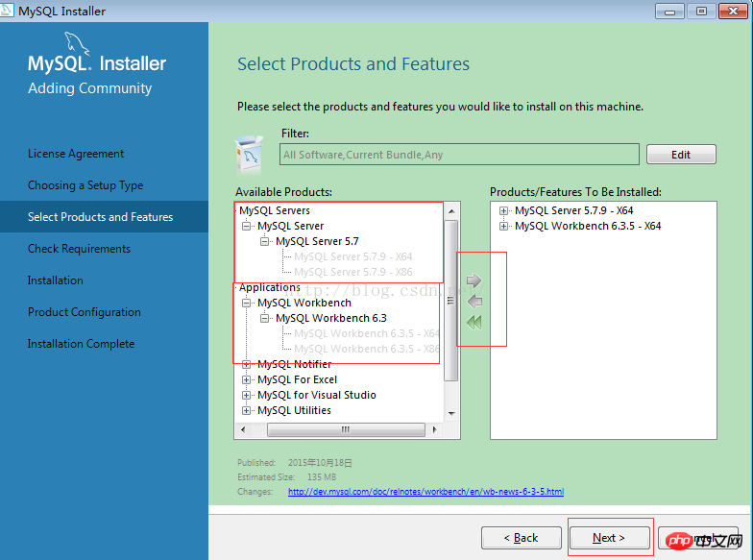Image resolution: width=753 pixels, height=560 pixels.
Task: Expand the MySQL Notifier node
Action: click(x=246, y=364)
